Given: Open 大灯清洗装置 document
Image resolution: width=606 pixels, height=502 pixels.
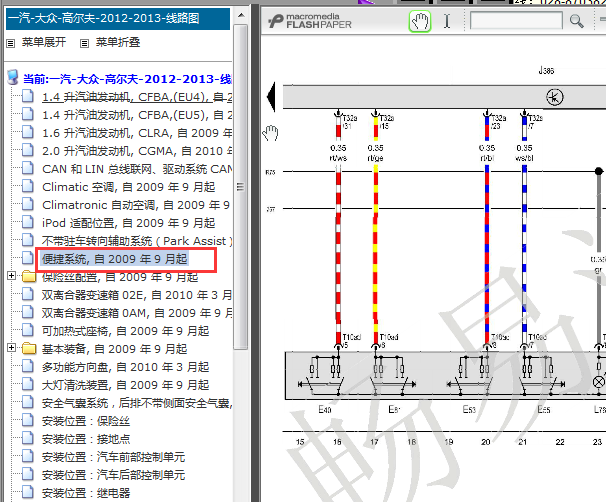Looking at the screenshot, I should click(x=125, y=385).
